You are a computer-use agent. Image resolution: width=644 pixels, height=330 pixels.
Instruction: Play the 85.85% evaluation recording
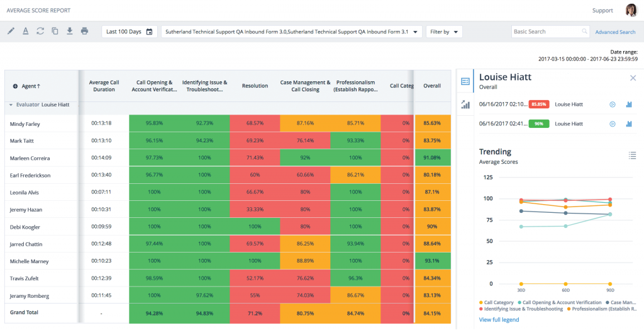click(x=612, y=105)
